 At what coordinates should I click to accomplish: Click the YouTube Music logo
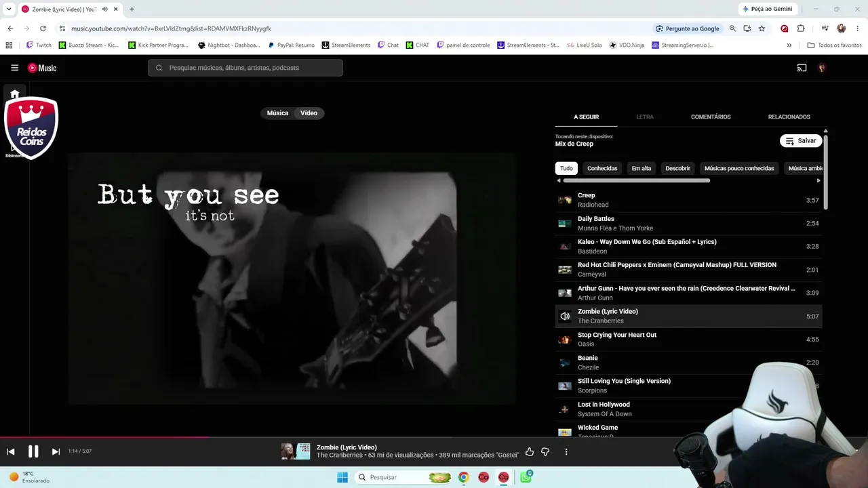click(42, 68)
